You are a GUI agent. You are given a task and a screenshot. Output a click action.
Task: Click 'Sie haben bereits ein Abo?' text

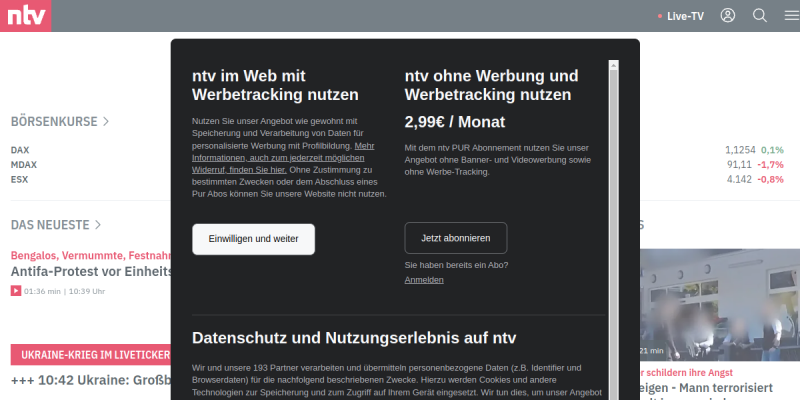456,265
